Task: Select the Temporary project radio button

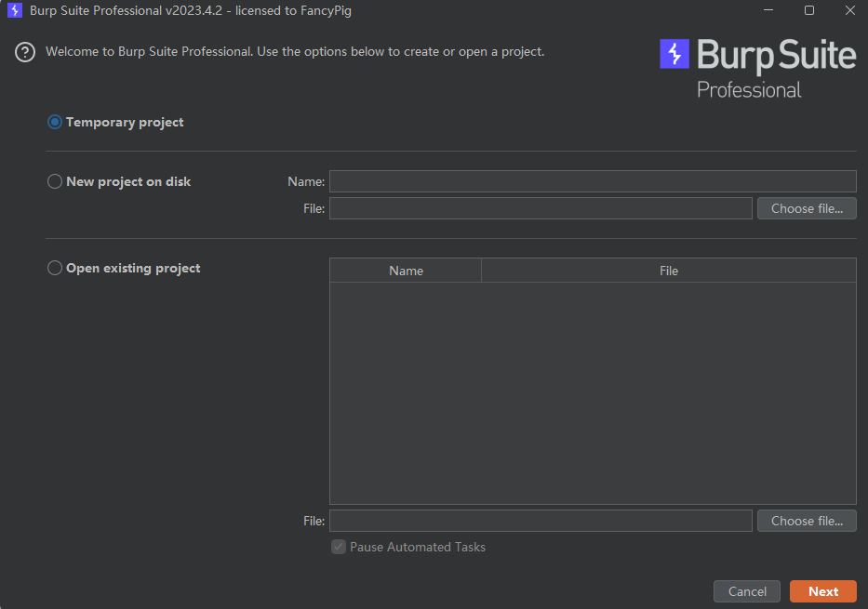Action: (54, 122)
